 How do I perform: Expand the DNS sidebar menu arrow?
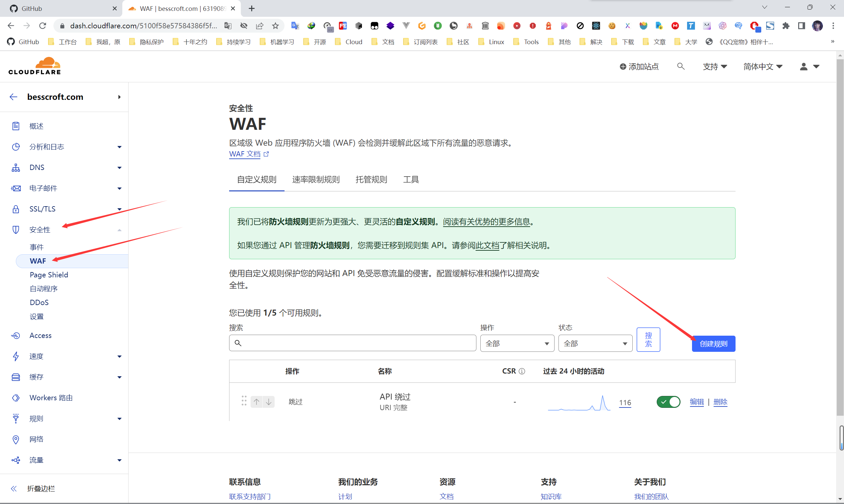(x=119, y=168)
